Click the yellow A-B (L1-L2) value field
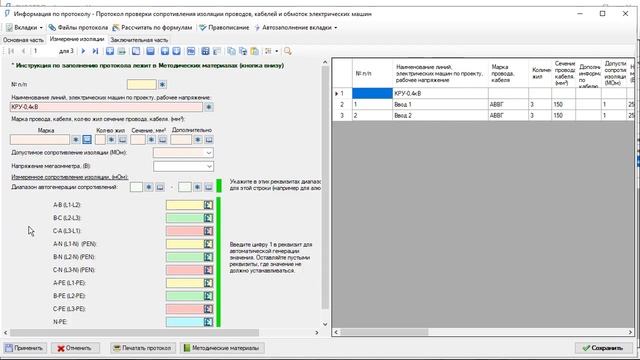 click(x=184, y=205)
